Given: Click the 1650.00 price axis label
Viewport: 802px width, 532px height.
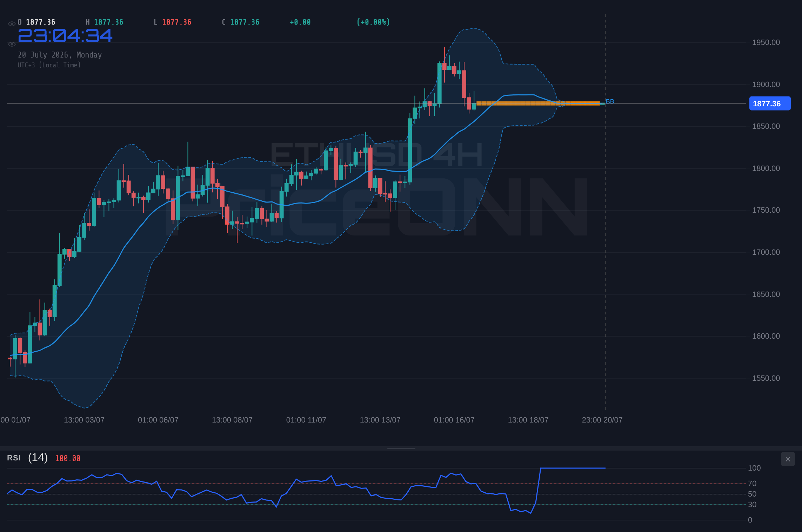Looking at the screenshot, I should pos(766,294).
